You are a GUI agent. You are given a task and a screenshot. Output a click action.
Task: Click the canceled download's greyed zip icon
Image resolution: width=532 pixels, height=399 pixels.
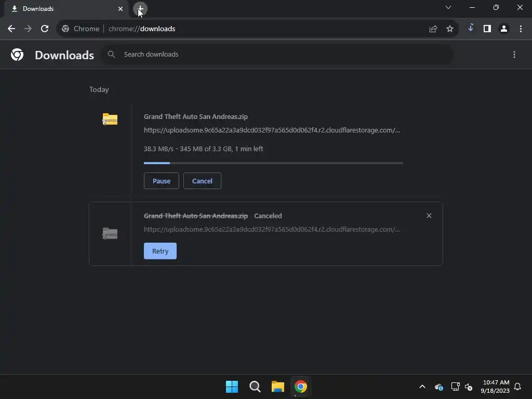click(x=110, y=233)
